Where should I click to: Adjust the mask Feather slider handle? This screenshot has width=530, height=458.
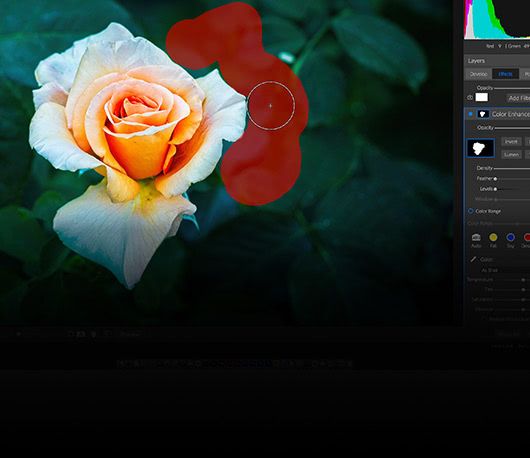point(495,178)
